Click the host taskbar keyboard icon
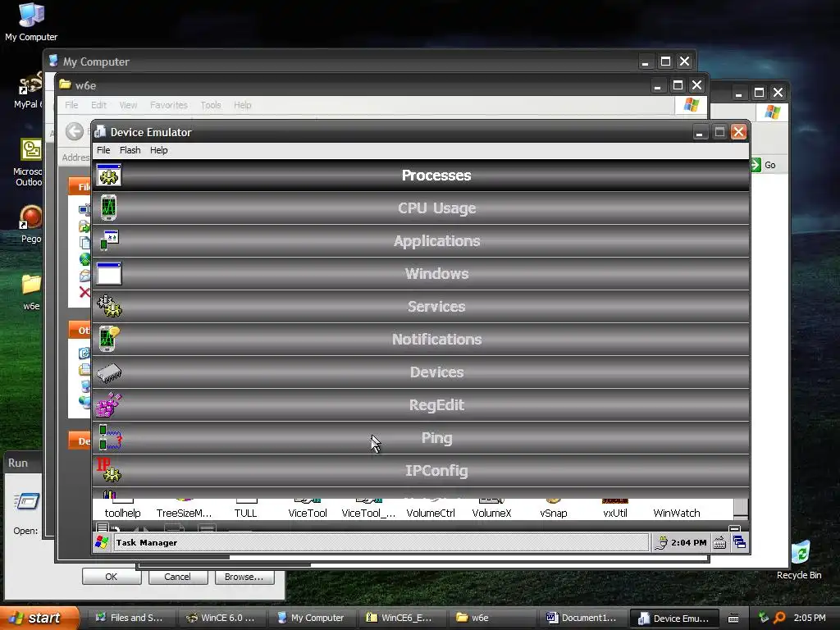Screen dimensions: 840x630 (x=733, y=618)
